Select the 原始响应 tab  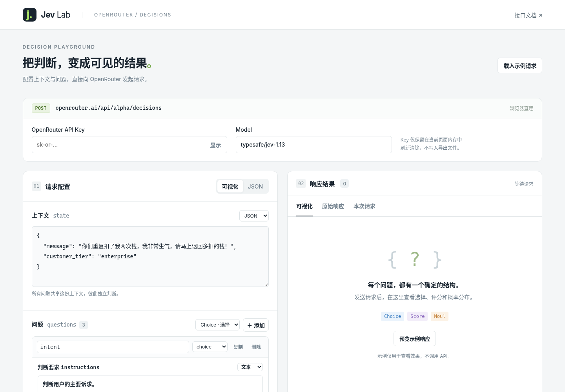[x=333, y=206]
